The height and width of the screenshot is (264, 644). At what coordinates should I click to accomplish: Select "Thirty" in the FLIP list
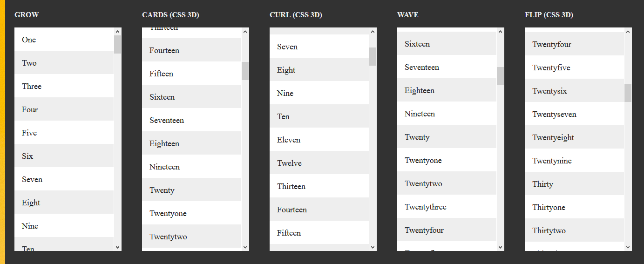575,184
